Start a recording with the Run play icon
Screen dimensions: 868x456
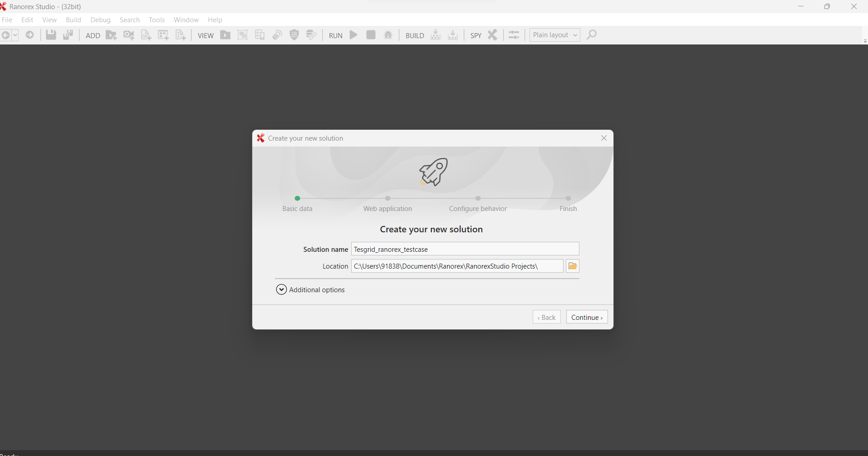[x=353, y=35]
